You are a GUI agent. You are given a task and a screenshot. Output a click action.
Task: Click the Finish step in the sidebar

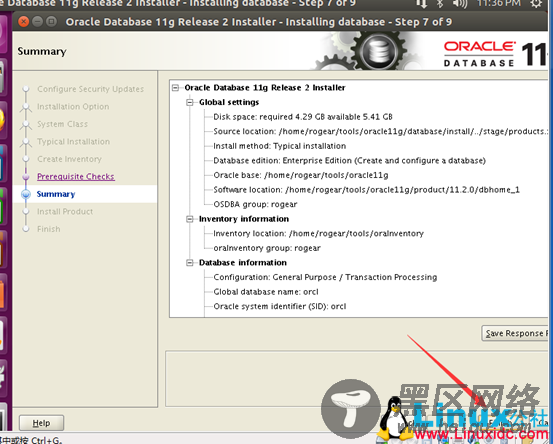(49, 229)
